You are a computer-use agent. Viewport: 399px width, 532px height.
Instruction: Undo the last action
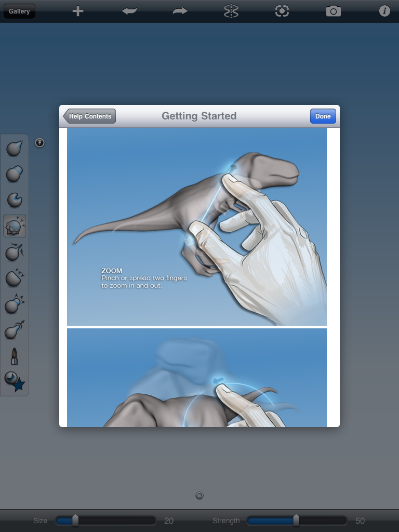tap(129, 11)
